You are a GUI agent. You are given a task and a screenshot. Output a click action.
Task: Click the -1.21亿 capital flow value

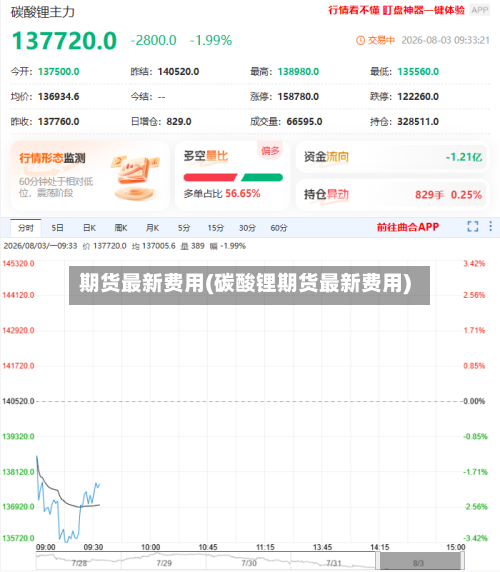[464, 157]
